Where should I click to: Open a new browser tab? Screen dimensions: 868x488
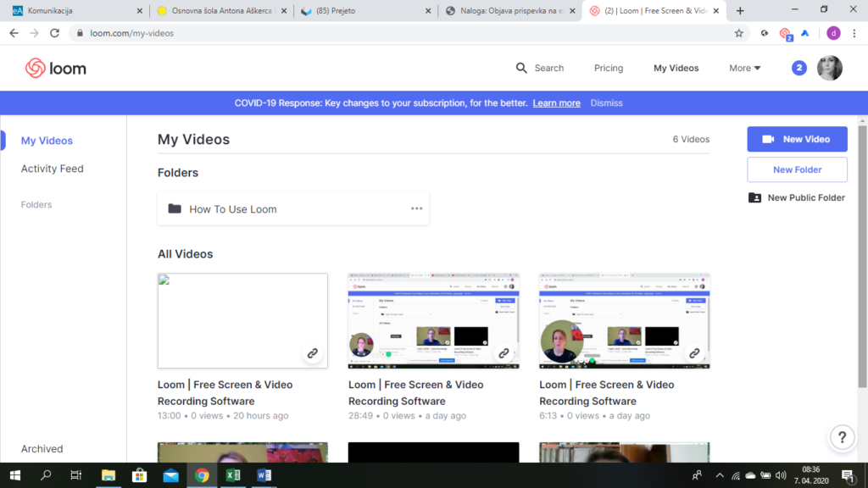pyautogui.click(x=739, y=10)
